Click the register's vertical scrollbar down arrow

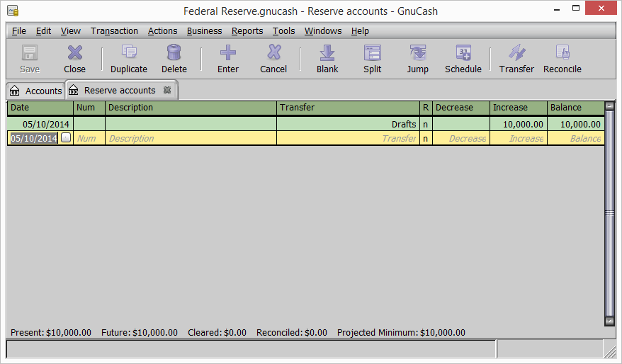[609, 321]
